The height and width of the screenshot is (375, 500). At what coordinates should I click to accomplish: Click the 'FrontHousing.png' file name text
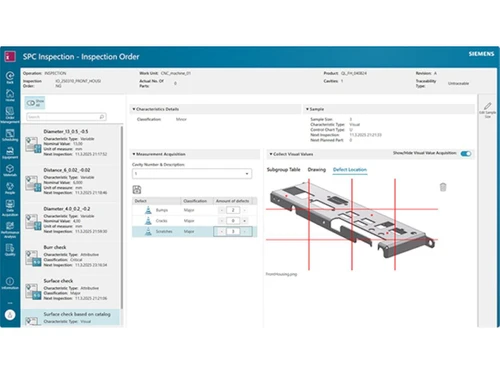tap(281, 274)
